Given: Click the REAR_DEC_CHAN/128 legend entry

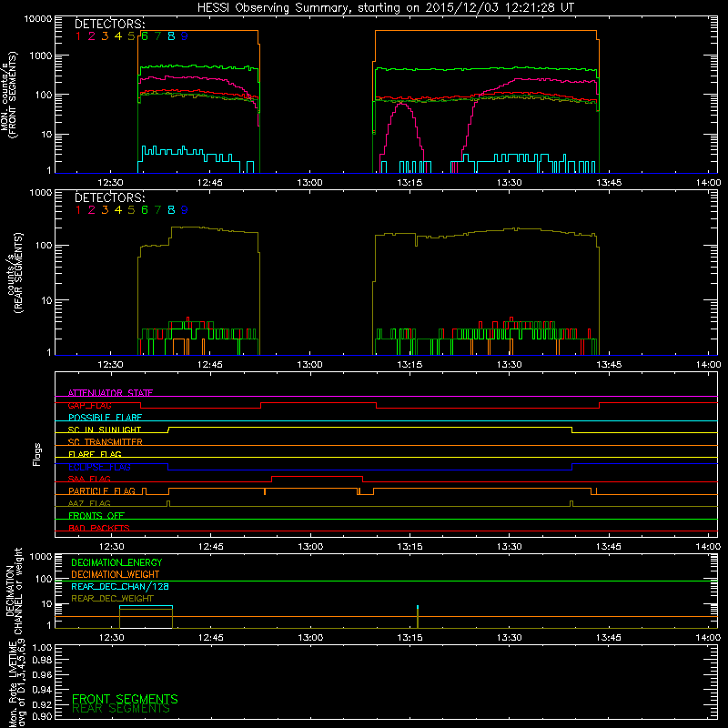Looking at the screenshot, I should [x=120, y=586].
